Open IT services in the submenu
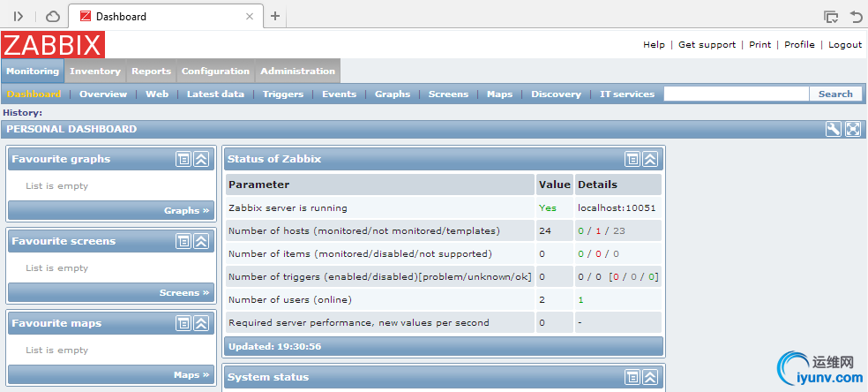The width and height of the screenshot is (868, 392). point(627,94)
